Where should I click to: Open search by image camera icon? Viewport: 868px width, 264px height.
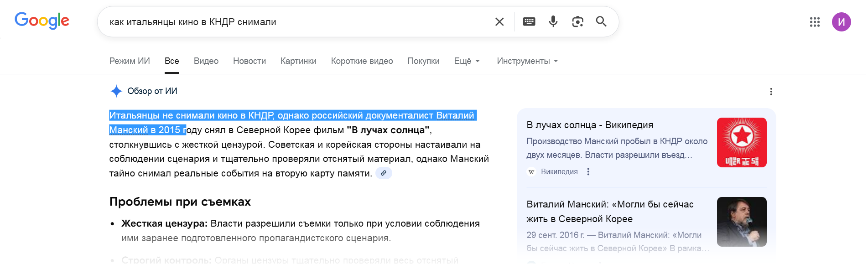point(577,21)
